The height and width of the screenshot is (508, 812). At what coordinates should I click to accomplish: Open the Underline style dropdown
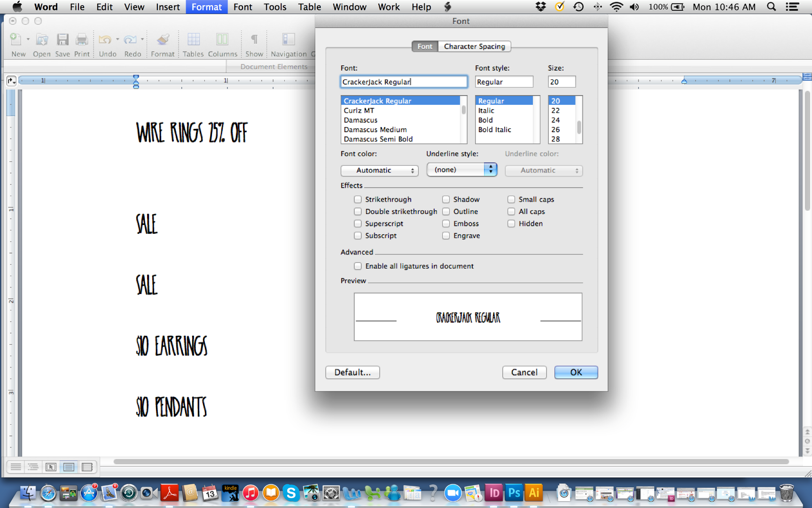[461, 169]
